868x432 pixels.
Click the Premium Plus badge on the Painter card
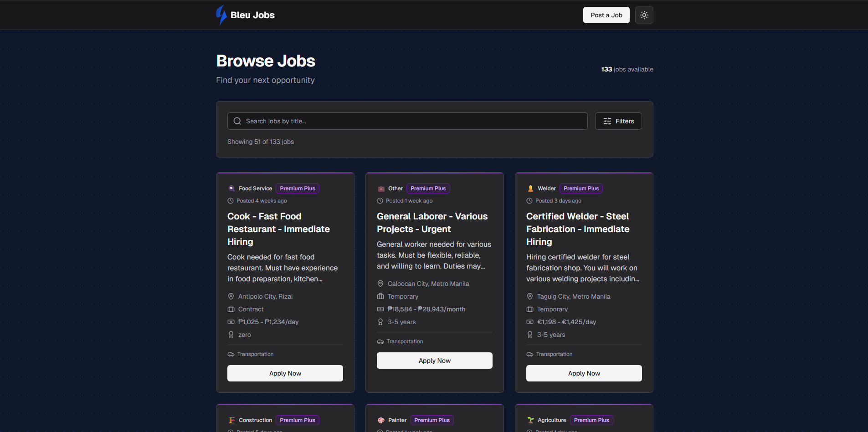pos(432,420)
